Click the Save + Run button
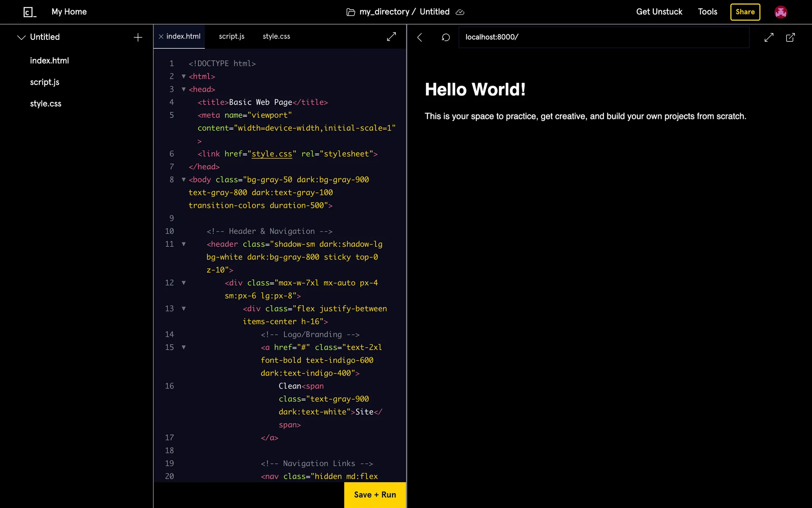812x508 pixels. (x=375, y=494)
